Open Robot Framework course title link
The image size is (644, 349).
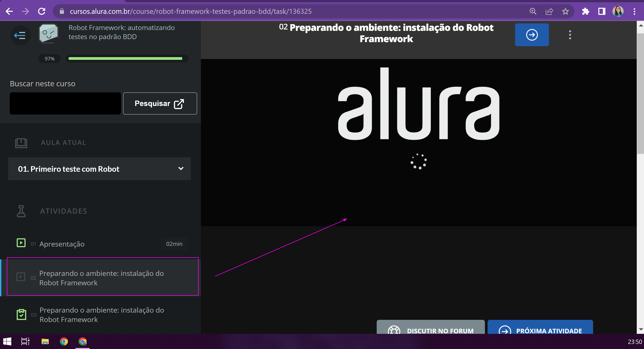click(x=122, y=32)
